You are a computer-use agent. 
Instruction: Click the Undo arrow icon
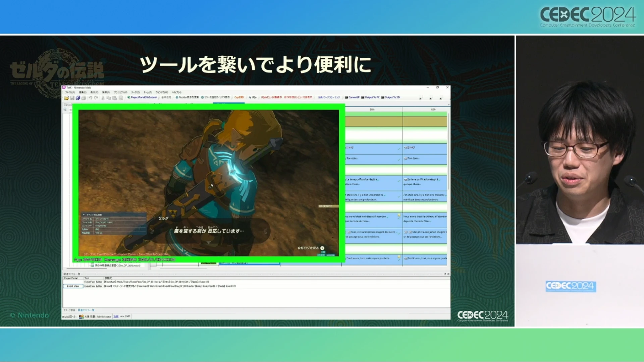(90, 98)
